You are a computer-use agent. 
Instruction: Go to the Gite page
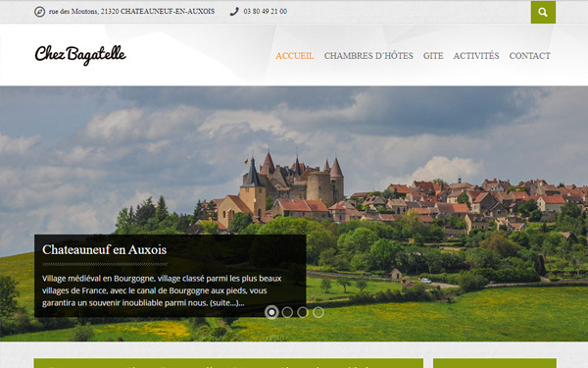[x=433, y=56]
